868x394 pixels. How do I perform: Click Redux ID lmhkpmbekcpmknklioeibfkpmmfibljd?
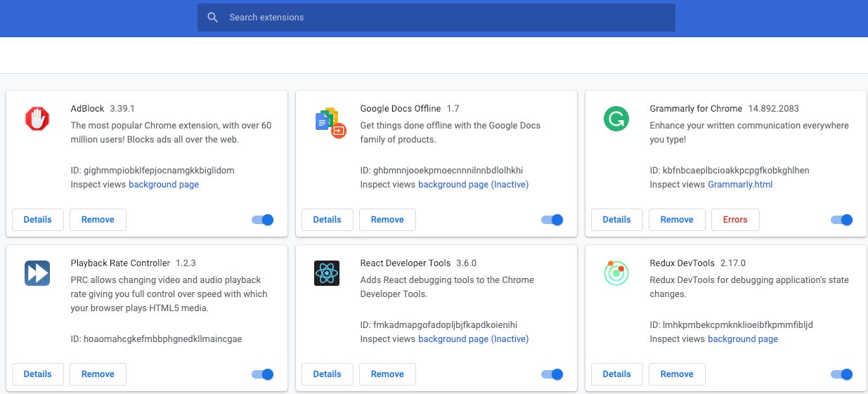pyautogui.click(x=732, y=325)
